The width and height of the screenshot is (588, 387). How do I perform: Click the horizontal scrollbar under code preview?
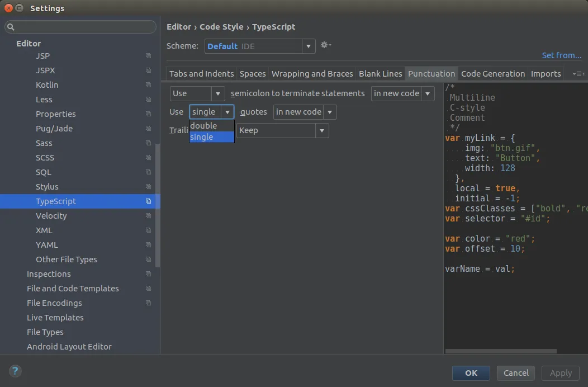pos(501,351)
